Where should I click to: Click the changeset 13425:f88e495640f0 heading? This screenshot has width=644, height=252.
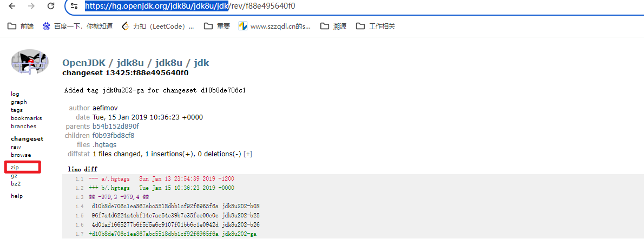pos(125,73)
